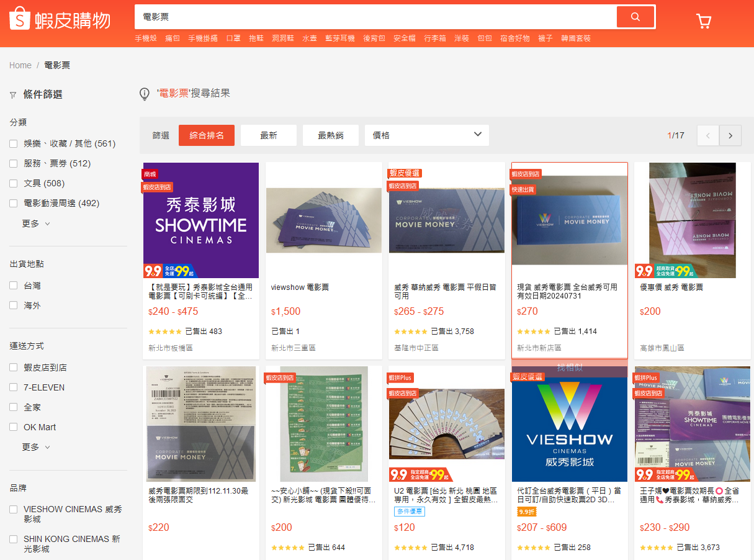Click the 行李箱 suggested keyword
This screenshot has width=754, height=560.
(435, 38)
